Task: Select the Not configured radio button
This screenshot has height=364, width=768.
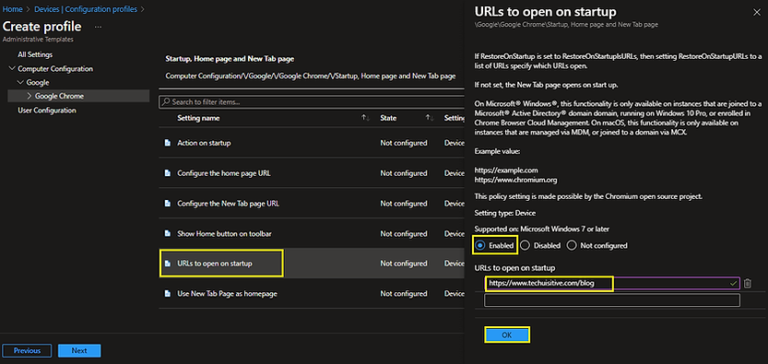Action: pyautogui.click(x=571, y=245)
